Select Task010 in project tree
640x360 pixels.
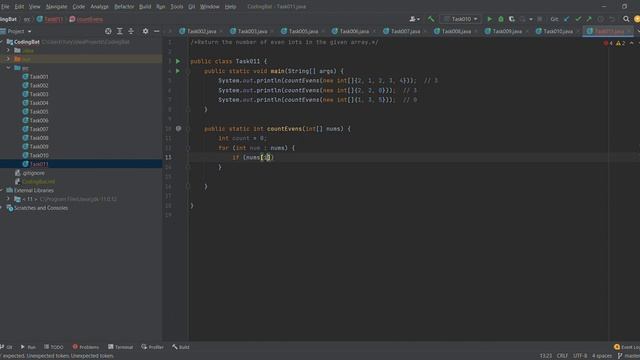39,155
